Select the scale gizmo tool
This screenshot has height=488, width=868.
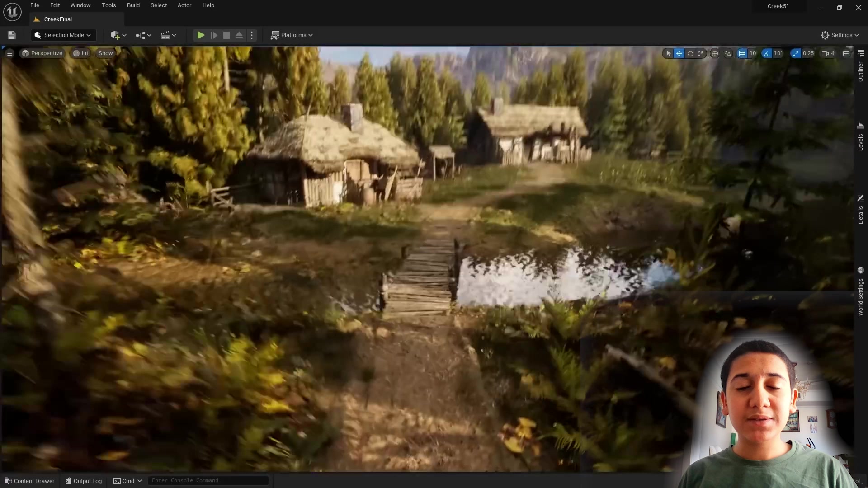(x=701, y=53)
